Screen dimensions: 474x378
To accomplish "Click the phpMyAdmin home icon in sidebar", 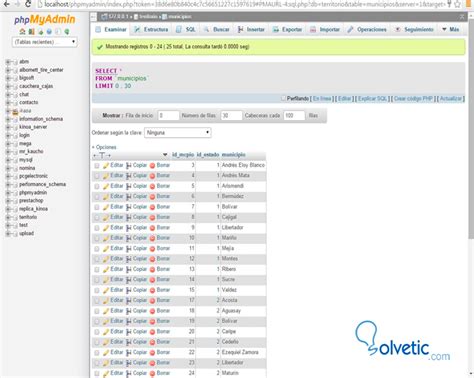I will (22, 32).
